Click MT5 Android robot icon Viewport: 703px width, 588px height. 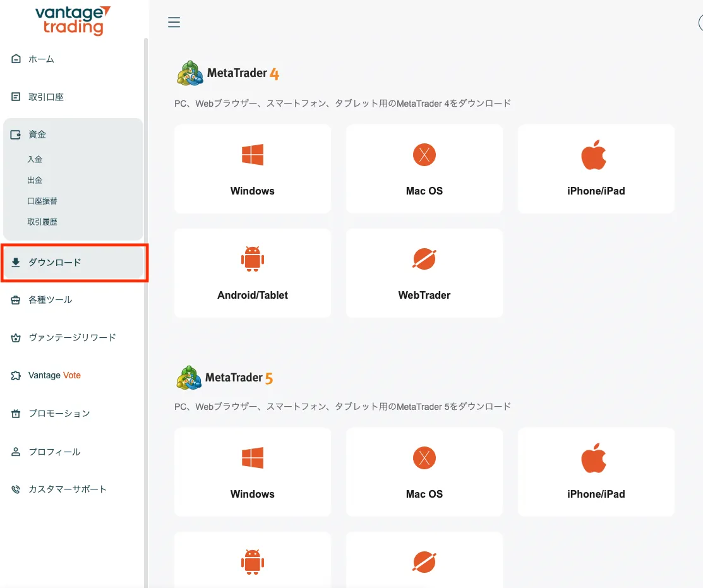click(253, 562)
